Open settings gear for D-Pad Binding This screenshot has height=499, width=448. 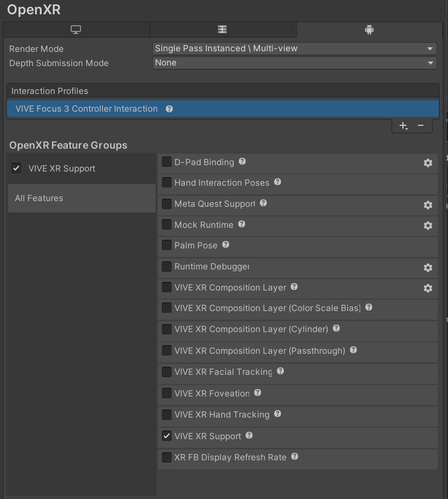(x=428, y=162)
